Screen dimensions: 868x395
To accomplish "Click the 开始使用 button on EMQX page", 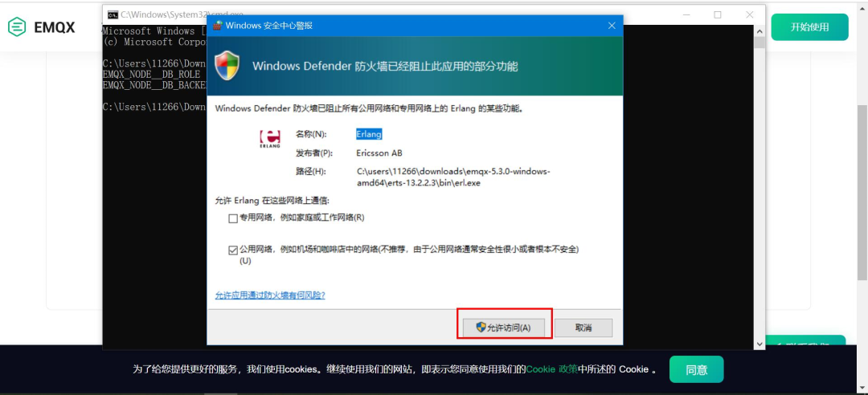I will [809, 27].
